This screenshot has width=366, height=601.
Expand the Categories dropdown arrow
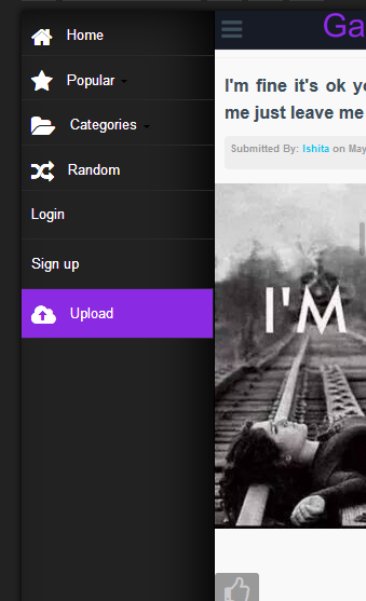click(x=146, y=126)
